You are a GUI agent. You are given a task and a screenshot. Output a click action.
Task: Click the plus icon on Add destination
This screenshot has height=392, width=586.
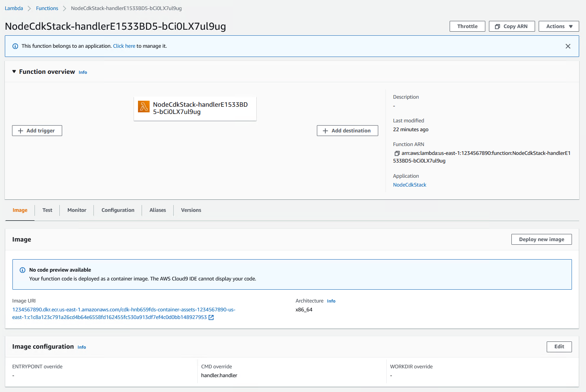pyautogui.click(x=325, y=130)
